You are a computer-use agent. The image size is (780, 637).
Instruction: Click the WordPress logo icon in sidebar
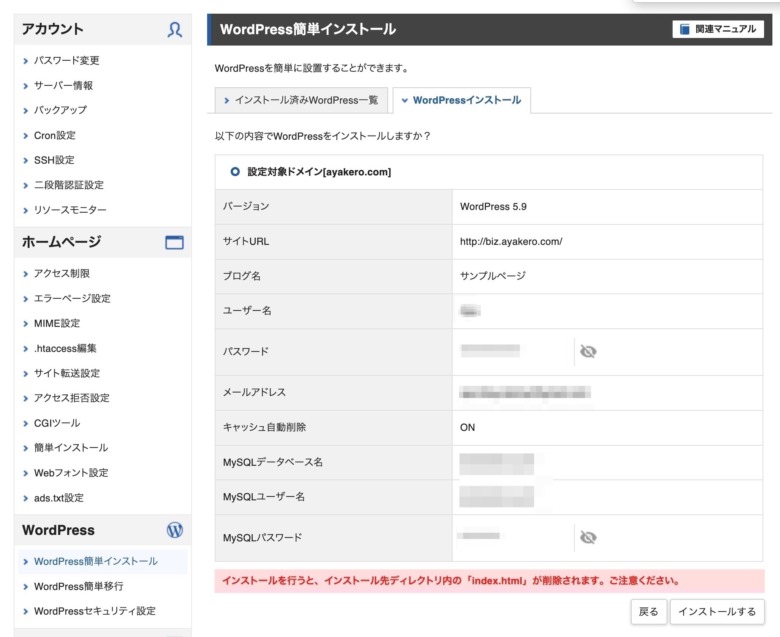click(175, 530)
